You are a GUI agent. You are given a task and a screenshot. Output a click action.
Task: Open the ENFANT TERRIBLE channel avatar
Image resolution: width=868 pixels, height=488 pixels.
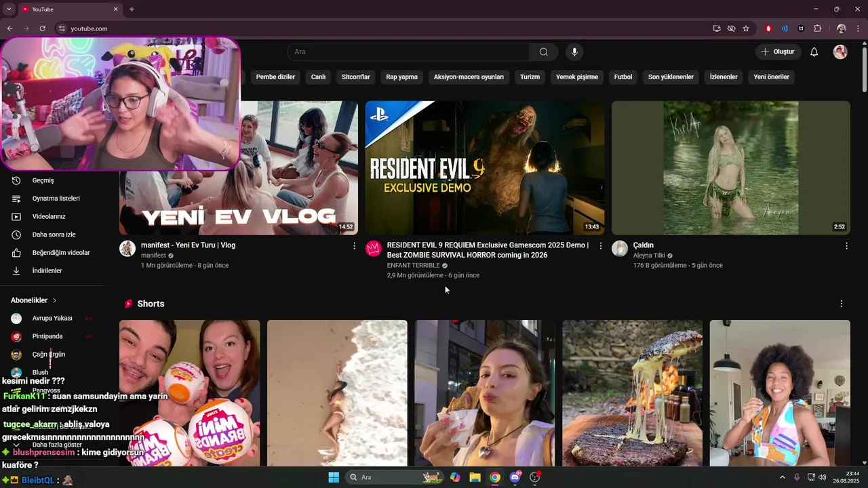pyautogui.click(x=374, y=248)
